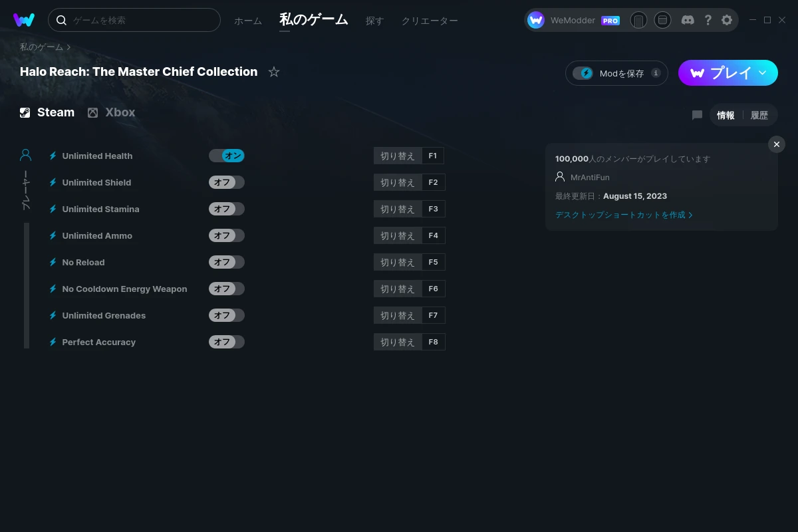Click the phone remote icon in header
Image resolution: width=798 pixels, height=532 pixels.
(x=638, y=20)
